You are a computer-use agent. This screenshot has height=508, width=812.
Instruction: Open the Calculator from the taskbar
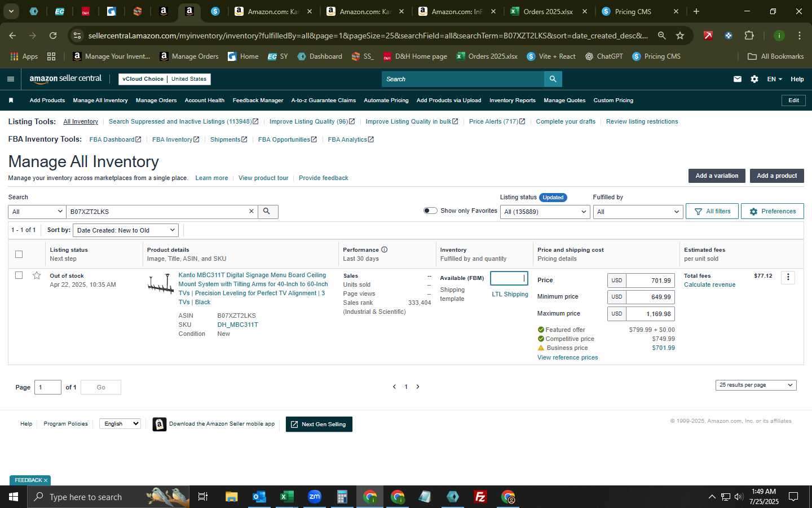click(342, 497)
